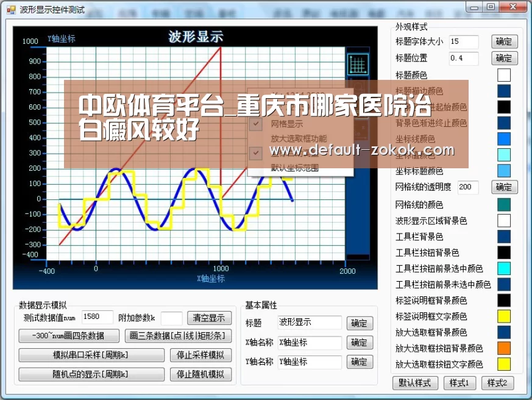The height and width of the screenshot is (400, 532).
Task: Toggle 网格显示 in the context menu
Action: point(286,124)
